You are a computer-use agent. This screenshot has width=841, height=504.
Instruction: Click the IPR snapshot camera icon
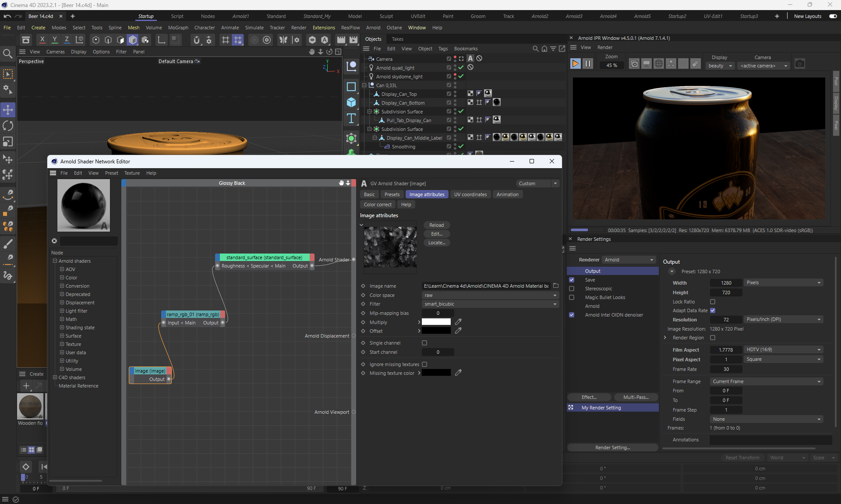click(799, 64)
